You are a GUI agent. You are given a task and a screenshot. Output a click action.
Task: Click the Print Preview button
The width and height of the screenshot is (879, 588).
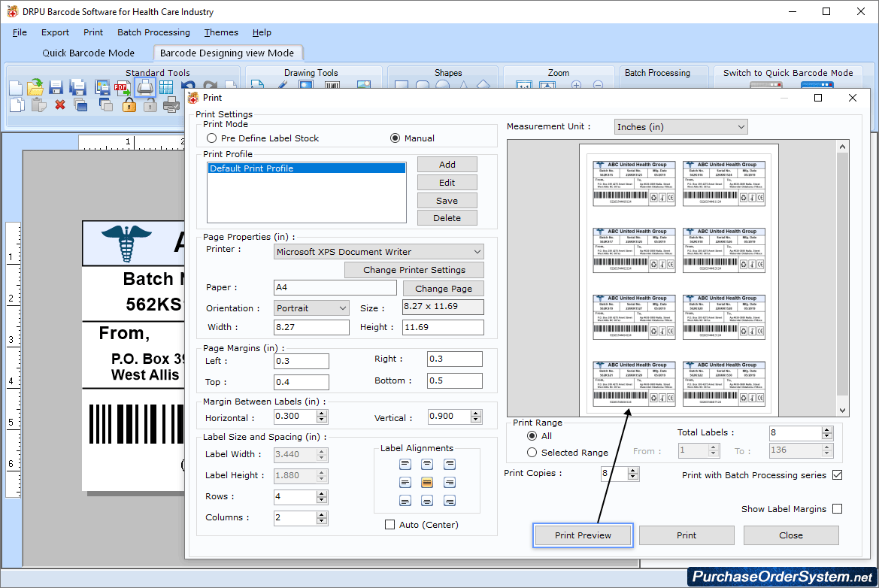[582, 535]
